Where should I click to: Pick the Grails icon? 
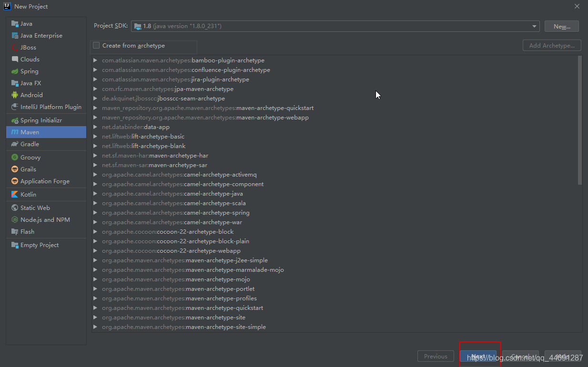pyautogui.click(x=15, y=169)
